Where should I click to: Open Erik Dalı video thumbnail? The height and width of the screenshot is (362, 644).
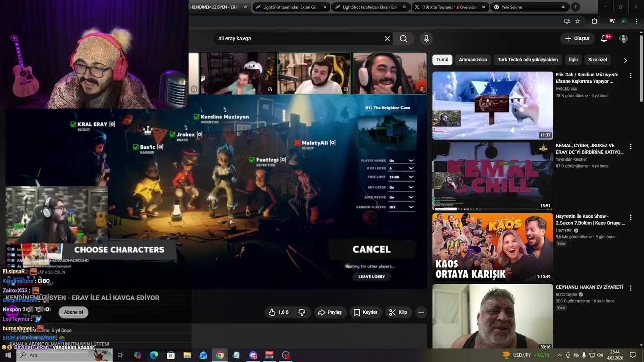pyautogui.click(x=493, y=106)
